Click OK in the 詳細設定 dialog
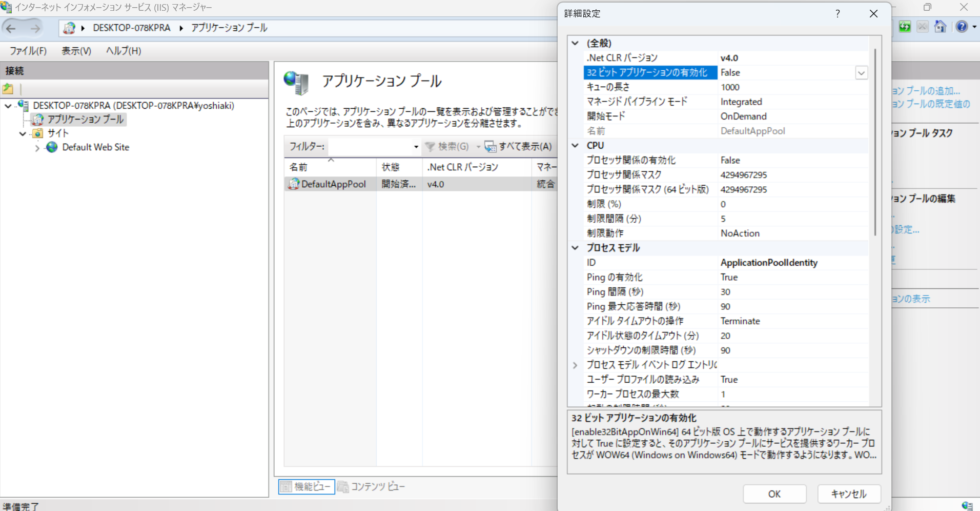 pos(774,494)
